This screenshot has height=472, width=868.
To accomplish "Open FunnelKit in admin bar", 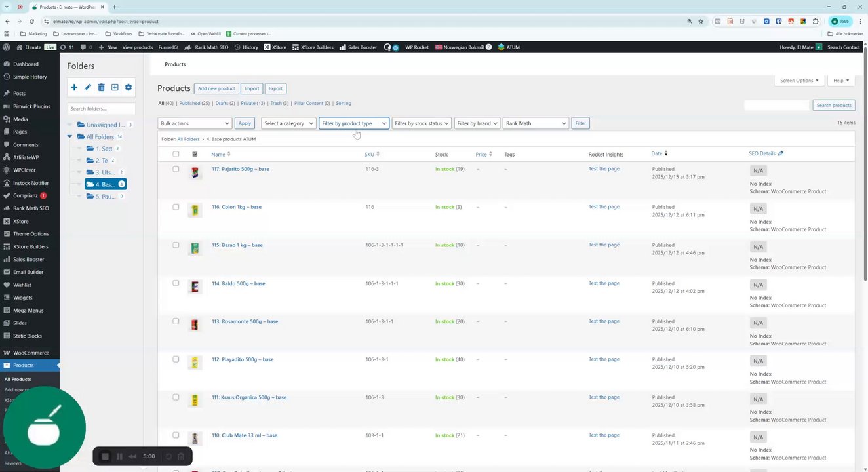I will (x=168, y=47).
